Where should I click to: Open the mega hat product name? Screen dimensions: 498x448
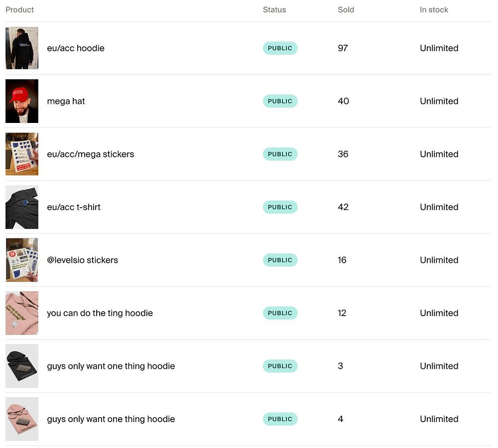66,101
